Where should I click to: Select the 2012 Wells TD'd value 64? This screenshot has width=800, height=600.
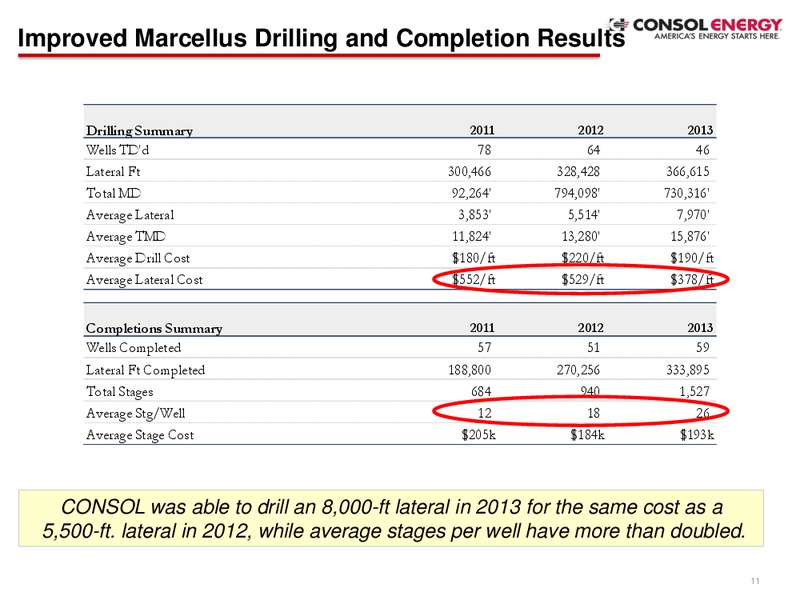593,150
